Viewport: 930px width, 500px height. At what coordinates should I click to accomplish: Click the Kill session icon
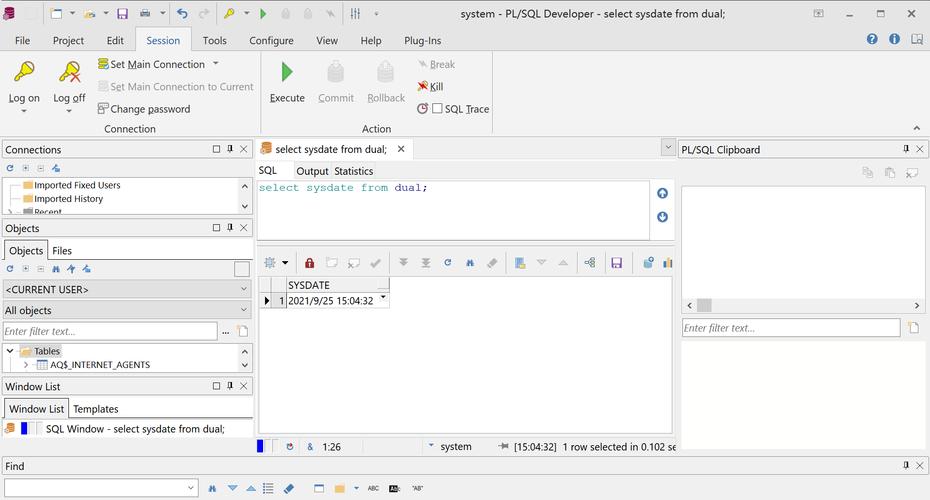click(422, 87)
